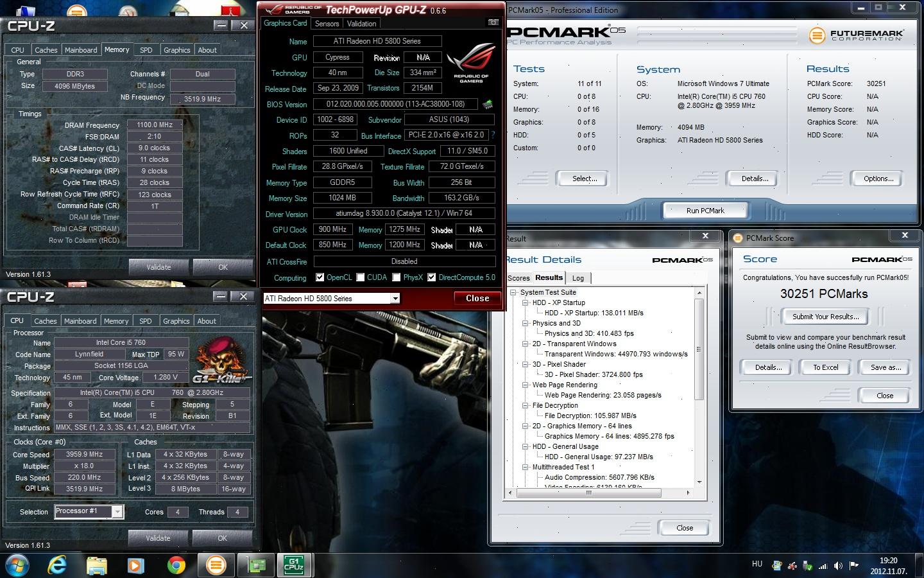
Task: Click the Bus Interface question mark icon
Action: (493, 136)
